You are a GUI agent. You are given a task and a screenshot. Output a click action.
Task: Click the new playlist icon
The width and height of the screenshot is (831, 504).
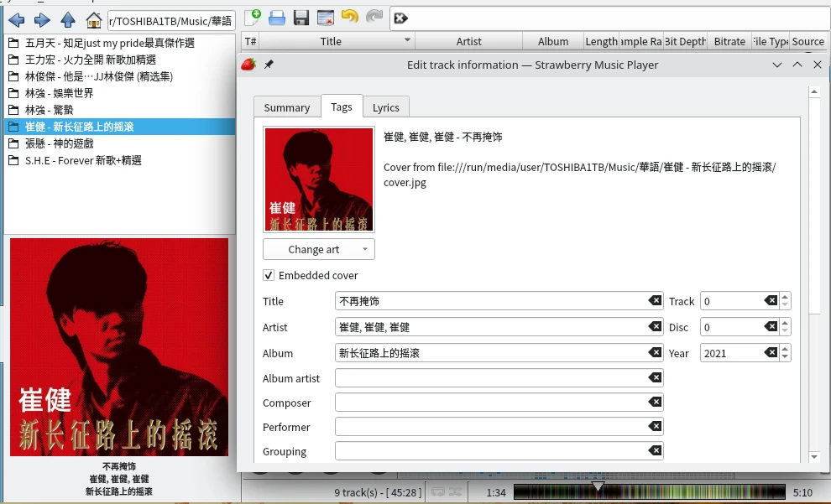[x=253, y=18]
